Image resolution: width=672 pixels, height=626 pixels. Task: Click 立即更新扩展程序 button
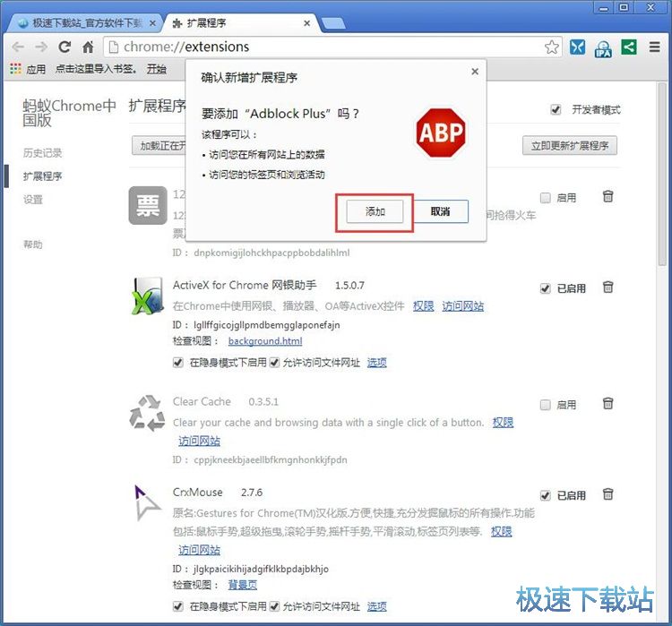click(x=570, y=146)
